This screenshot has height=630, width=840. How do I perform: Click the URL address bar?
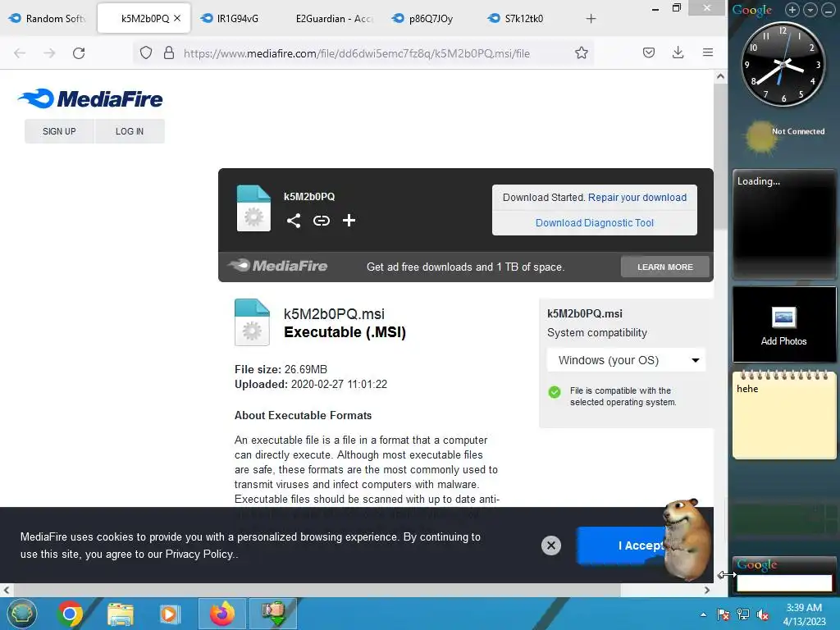pos(356,53)
